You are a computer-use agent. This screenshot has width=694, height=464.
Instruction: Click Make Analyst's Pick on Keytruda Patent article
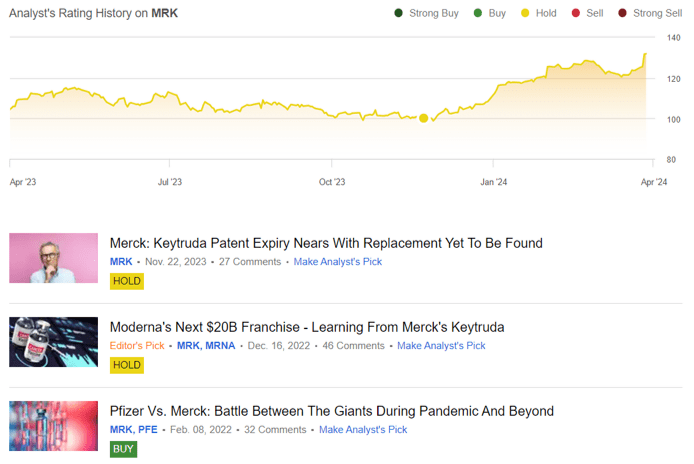[338, 262]
